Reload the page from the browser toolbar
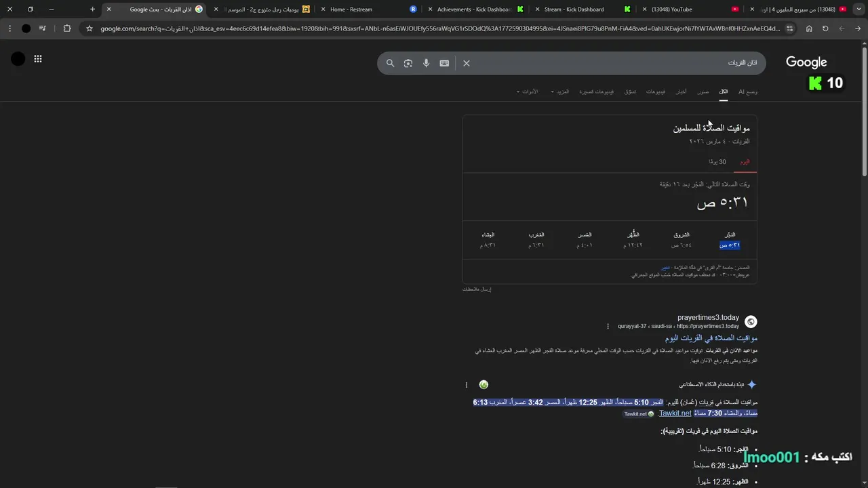 click(x=825, y=28)
